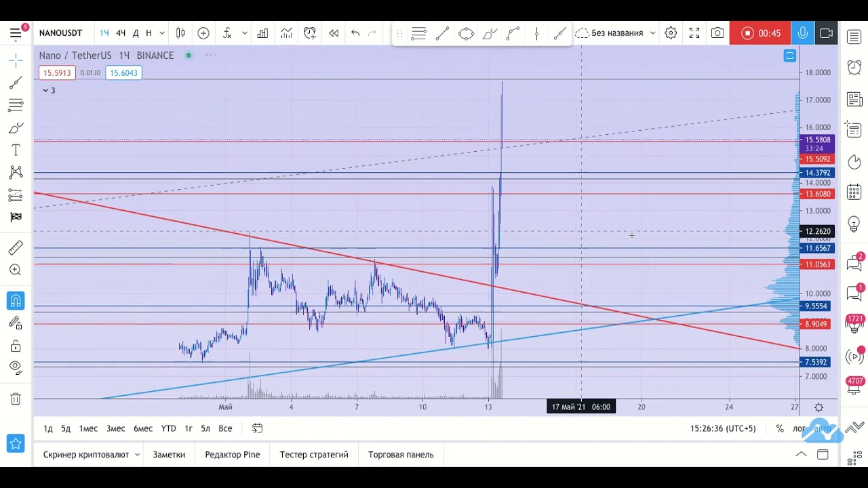Open the chart patterns tool
The width and height of the screenshot is (868, 488).
pos(16,172)
